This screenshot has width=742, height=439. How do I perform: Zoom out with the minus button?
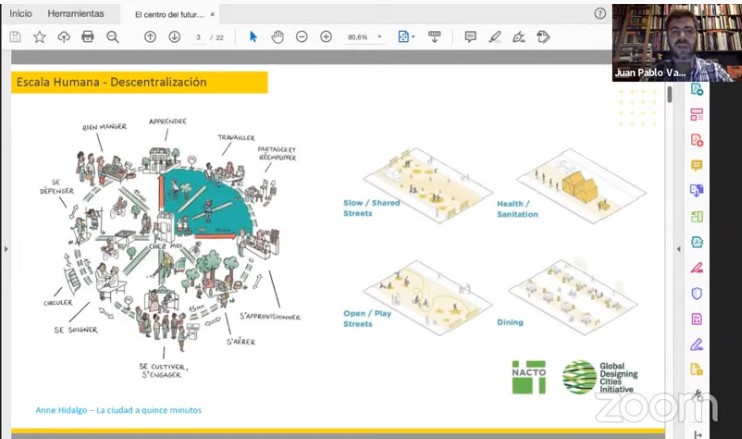pyautogui.click(x=302, y=37)
